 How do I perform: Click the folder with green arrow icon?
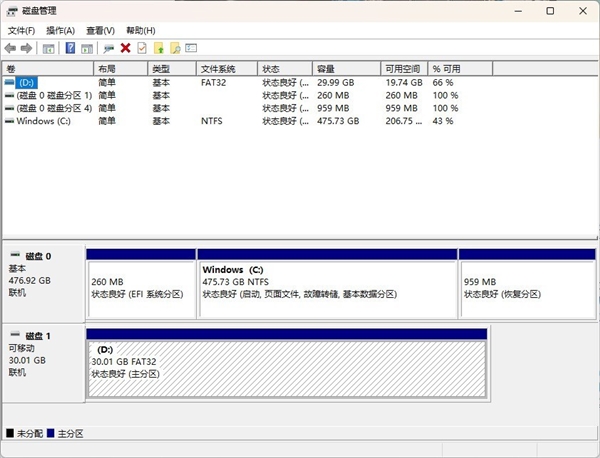click(159, 48)
